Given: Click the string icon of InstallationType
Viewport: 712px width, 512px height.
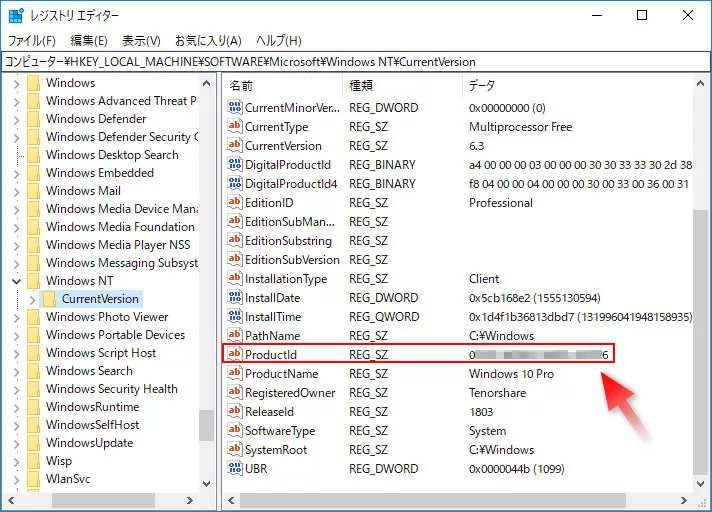Looking at the screenshot, I should coord(235,278).
